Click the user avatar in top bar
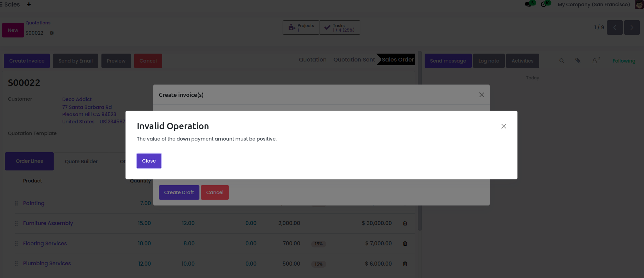 coord(639,4)
